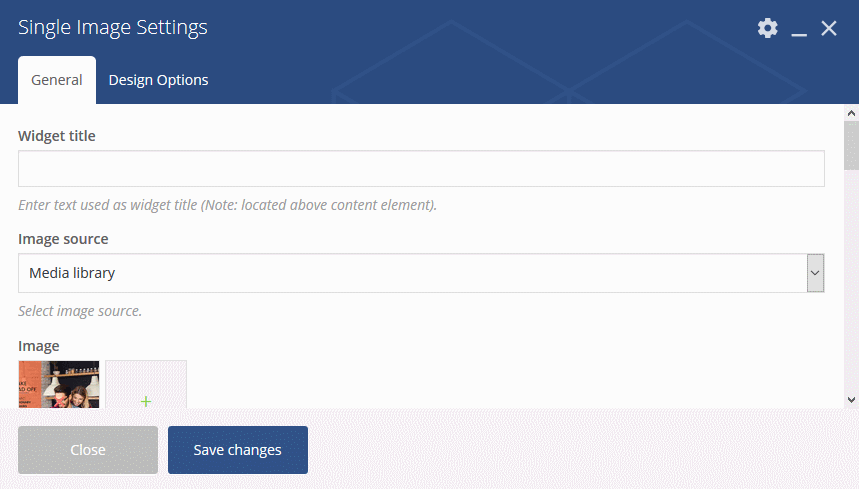Image resolution: width=859 pixels, height=489 pixels.
Task: Switch to the General tab
Action: pyautogui.click(x=57, y=80)
